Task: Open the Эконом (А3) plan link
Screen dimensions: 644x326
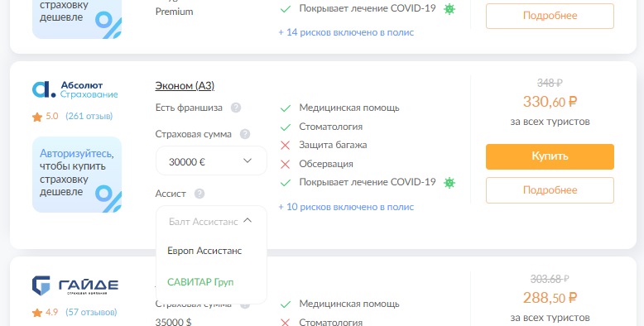Action: pos(185,86)
